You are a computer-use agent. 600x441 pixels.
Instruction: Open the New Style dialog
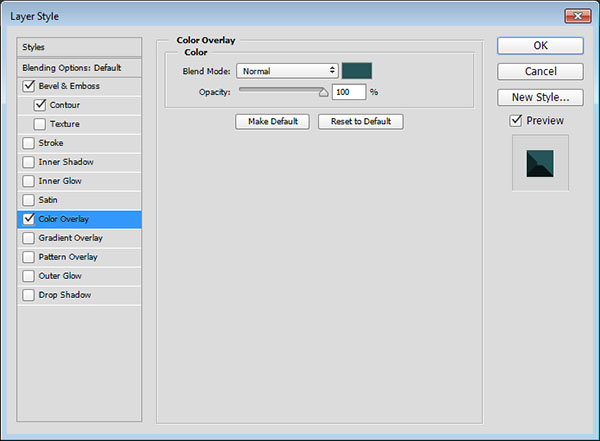coord(540,97)
